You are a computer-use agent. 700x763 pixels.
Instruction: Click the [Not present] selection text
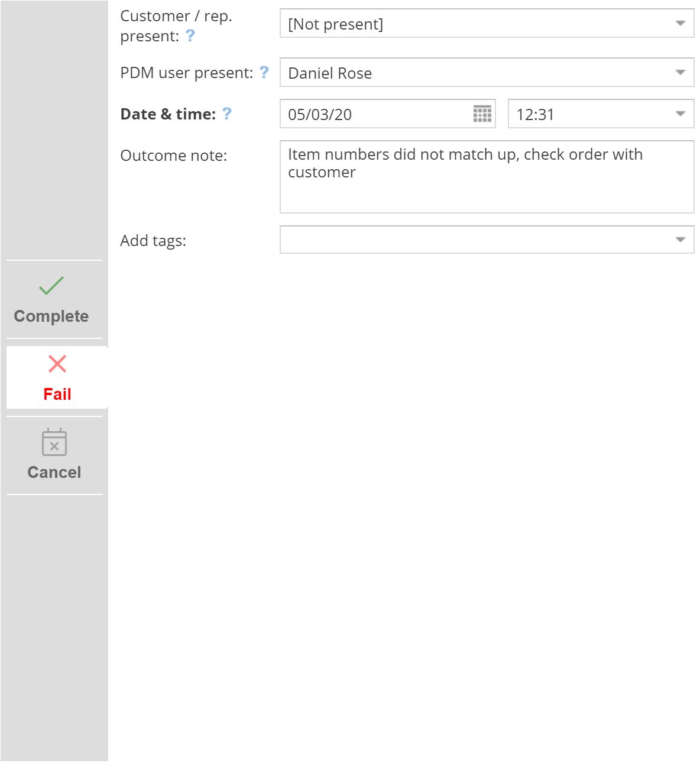335,24
